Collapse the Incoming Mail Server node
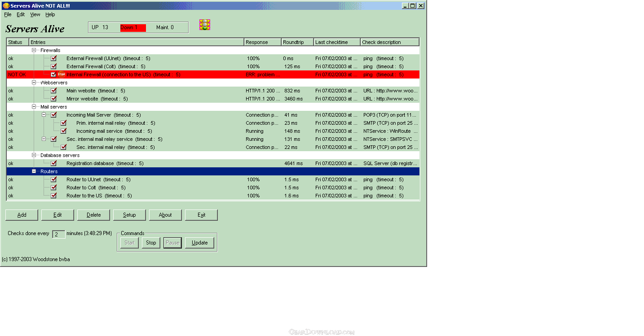Viewport: 644px width, 336px height. (44, 115)
